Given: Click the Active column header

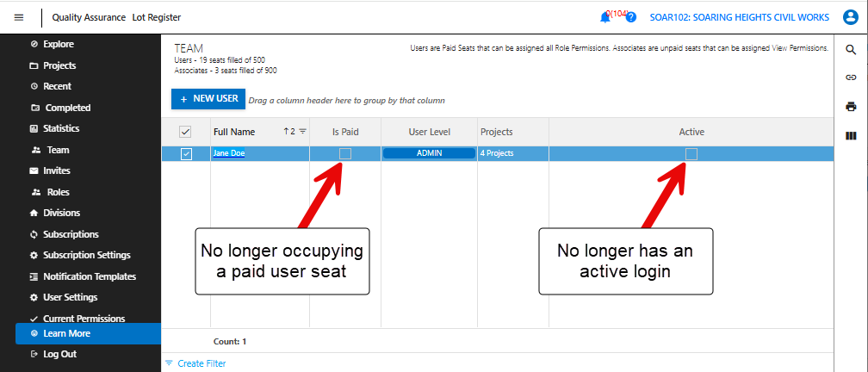Looking at the screenshot, I should pos(691,133).
